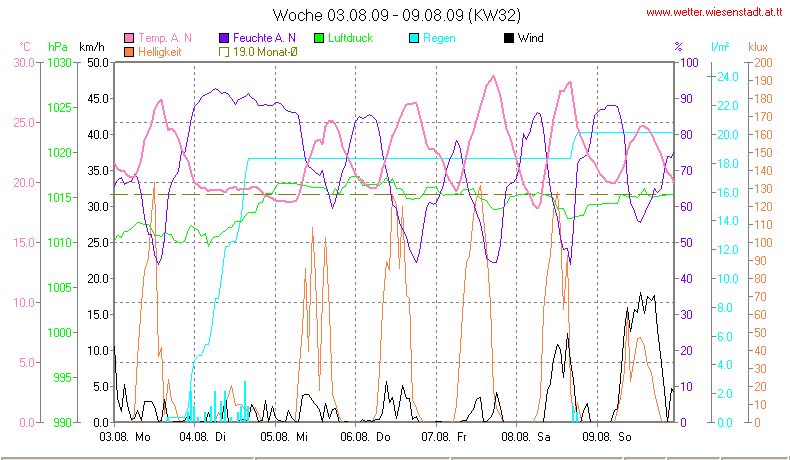Click the '995' pressure axis value
The width and height of the screenshot is (790, 460).
coord(62,377)
